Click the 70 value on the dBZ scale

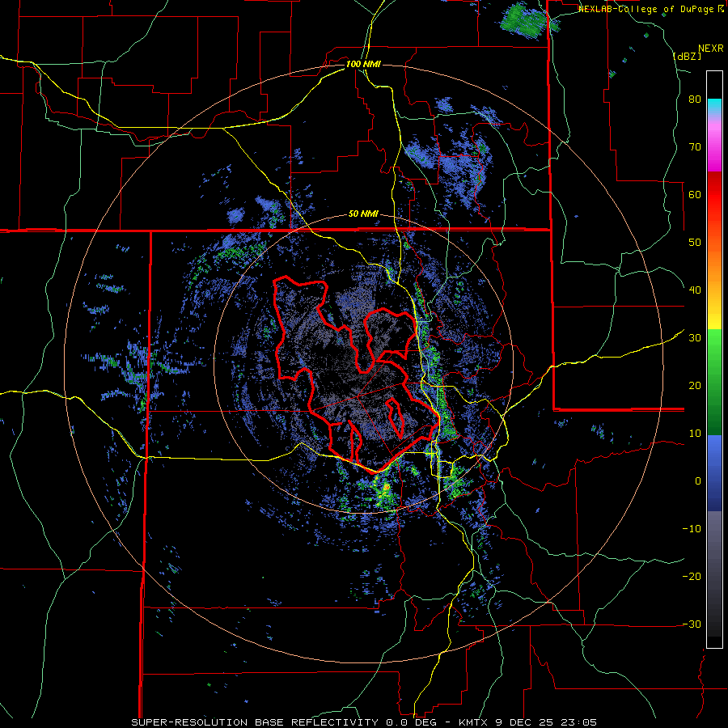coord(695,147)
